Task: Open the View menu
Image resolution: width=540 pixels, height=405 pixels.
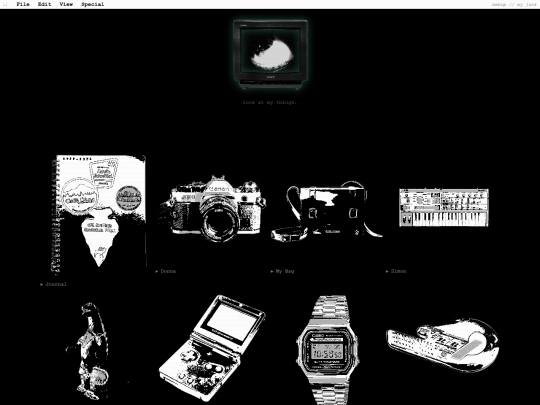Action: coord(66,4)
